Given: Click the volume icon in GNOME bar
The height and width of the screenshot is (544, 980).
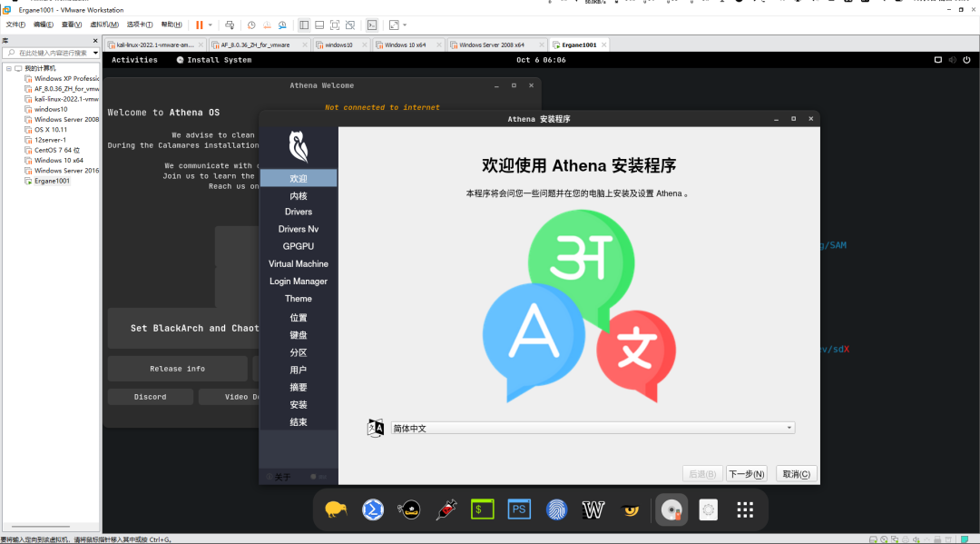Looking at the screenshot, I should [952, 60].
